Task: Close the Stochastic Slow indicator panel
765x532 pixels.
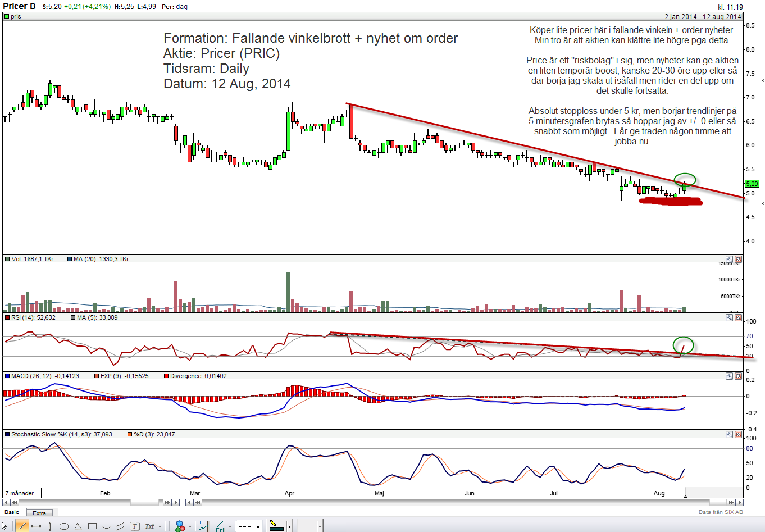Action: 738,435
